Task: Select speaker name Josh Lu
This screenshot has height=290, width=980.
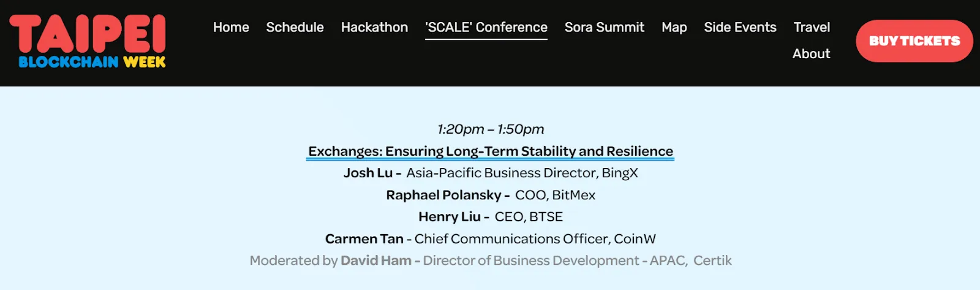Action: coord(367,173)
